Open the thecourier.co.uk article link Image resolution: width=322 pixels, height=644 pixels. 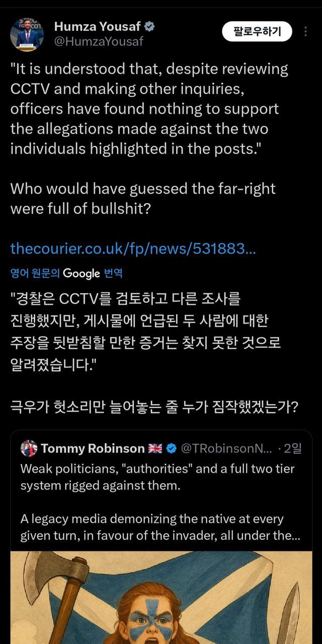coord(133,248)
